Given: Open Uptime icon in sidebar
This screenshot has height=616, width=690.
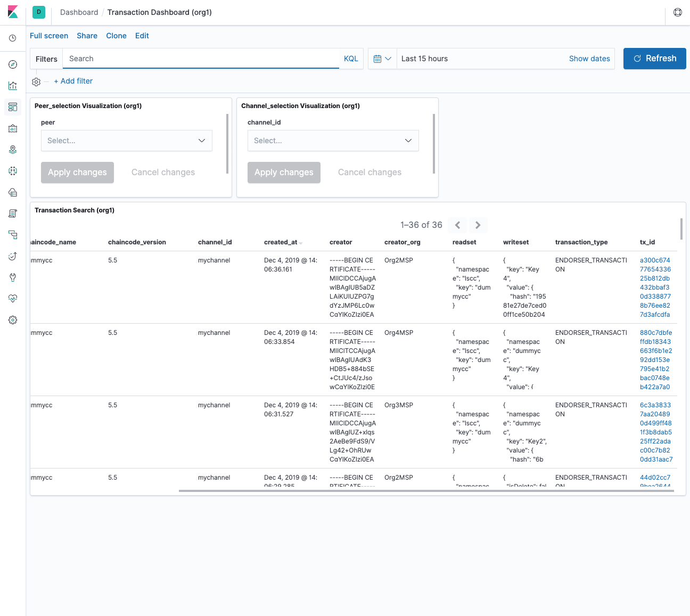Looking at the screenshot, I should 13,256.
